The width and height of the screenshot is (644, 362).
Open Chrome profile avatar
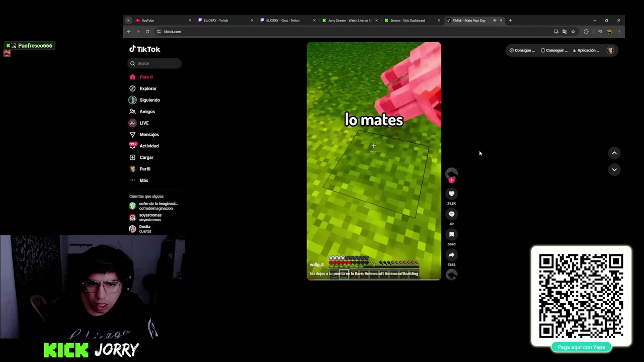(x=610, y=32)
